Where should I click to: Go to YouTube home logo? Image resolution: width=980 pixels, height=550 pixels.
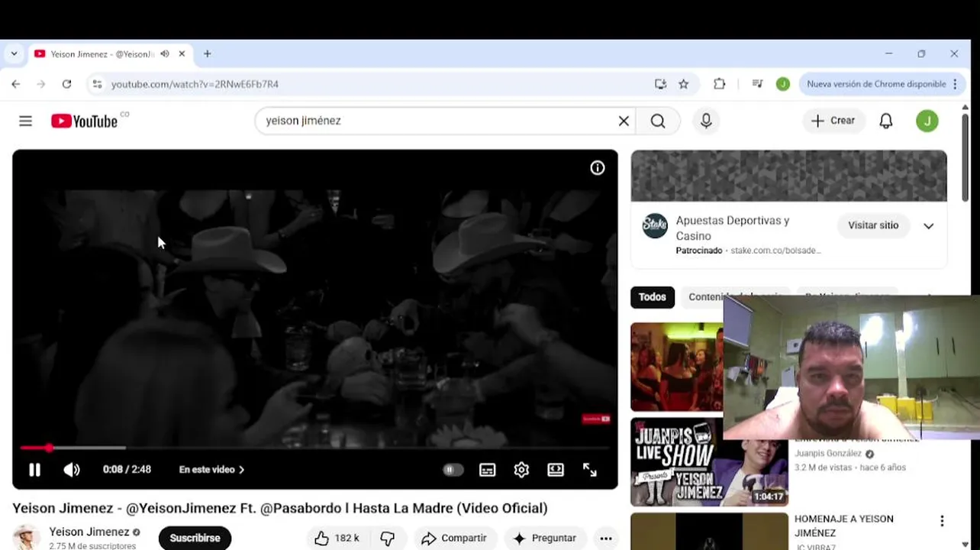pyautogui.click(x=85, y=121)
